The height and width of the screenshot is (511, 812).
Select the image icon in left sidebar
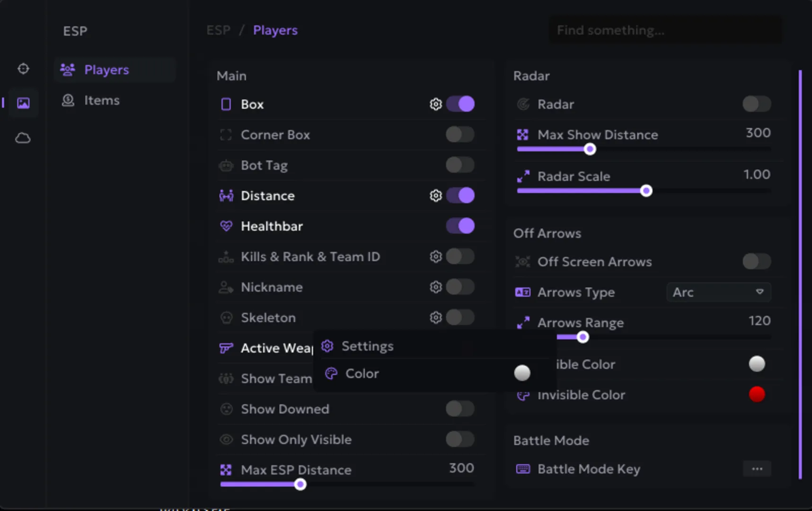click(23, 103)
